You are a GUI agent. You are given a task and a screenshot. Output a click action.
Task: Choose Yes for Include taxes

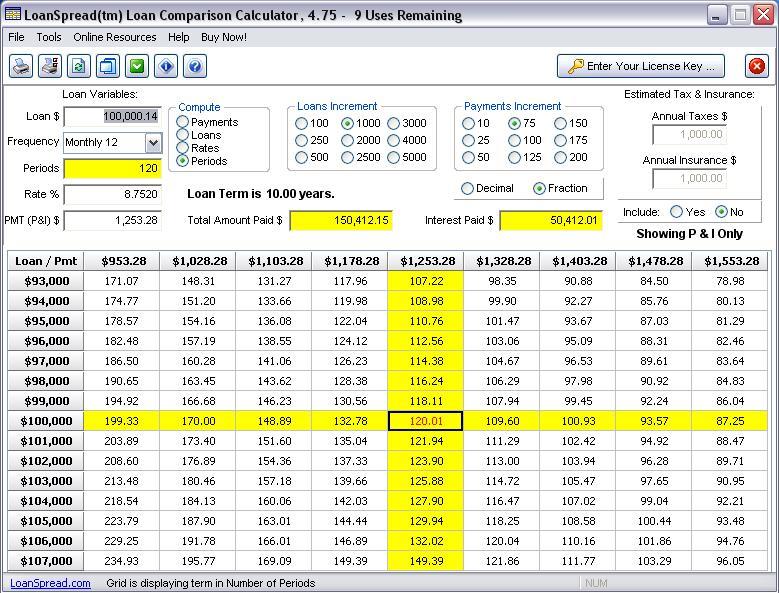click(x=676, y=212)
